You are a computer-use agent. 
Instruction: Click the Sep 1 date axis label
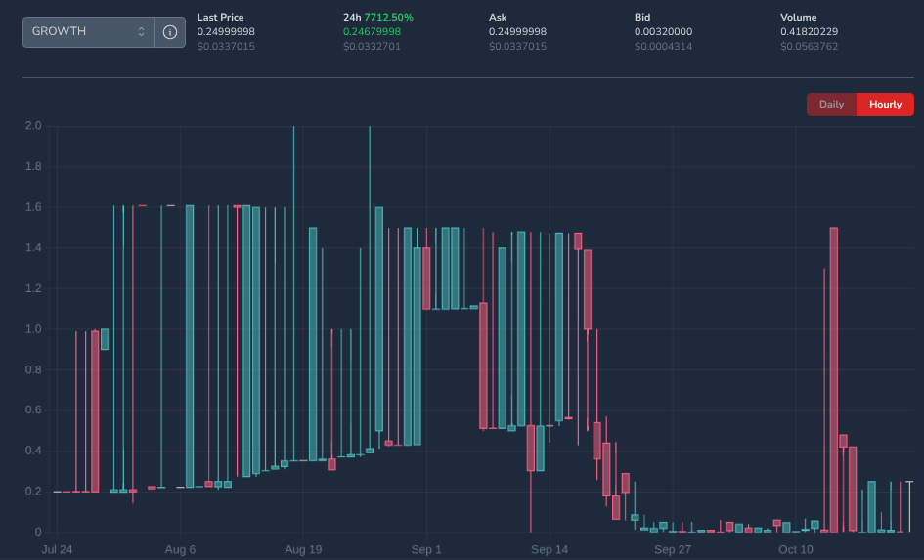(x=426, y=549)
